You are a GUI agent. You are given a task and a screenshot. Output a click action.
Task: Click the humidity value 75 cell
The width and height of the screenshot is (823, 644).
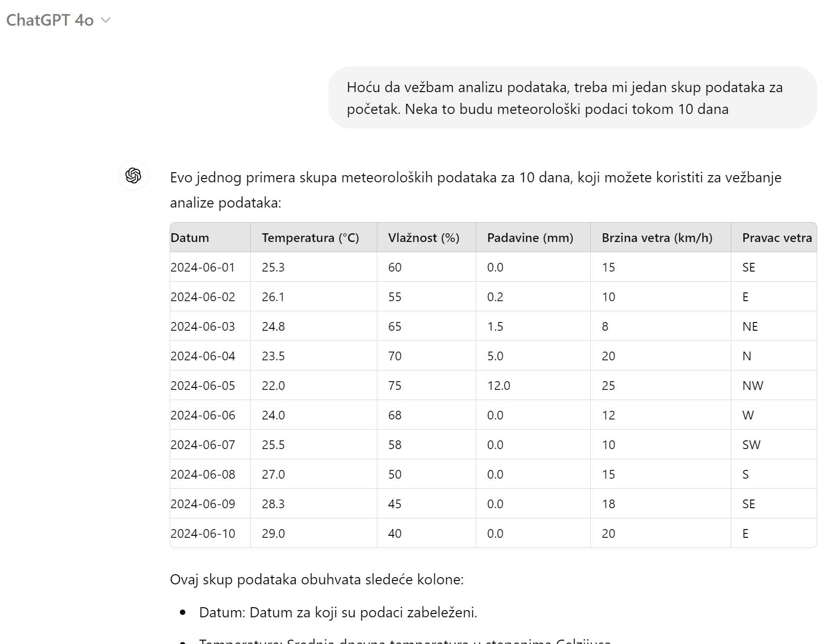(426, 386)
